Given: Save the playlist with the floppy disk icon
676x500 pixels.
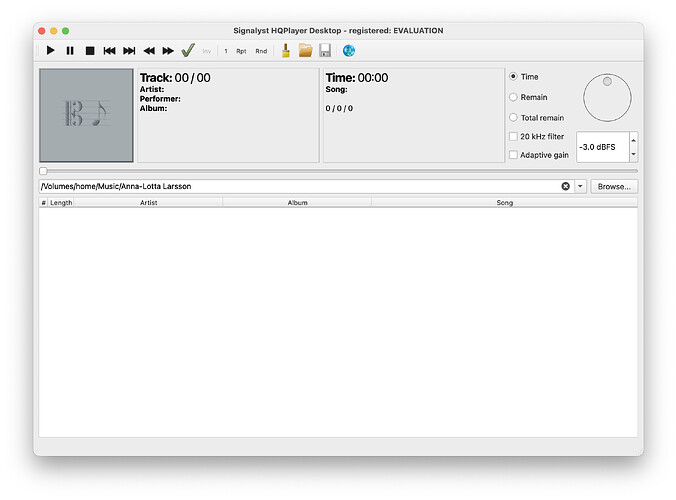Looking at the screenshot, I should [x=325, y=50].
